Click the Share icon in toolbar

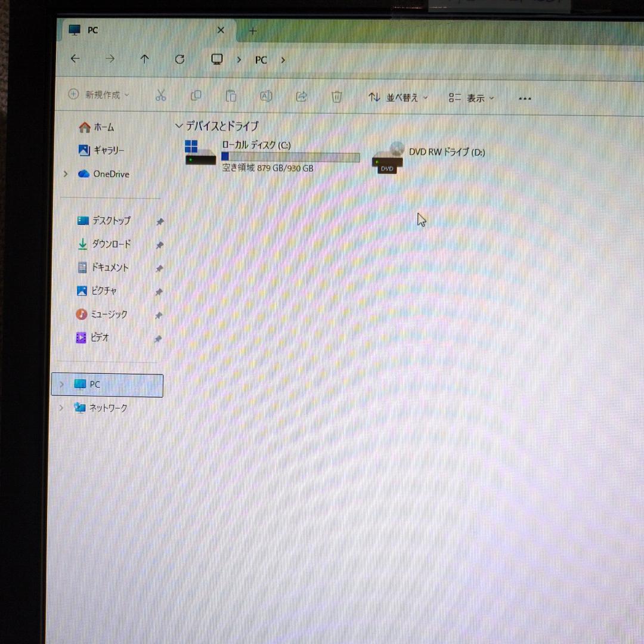[x=301, y=96]
